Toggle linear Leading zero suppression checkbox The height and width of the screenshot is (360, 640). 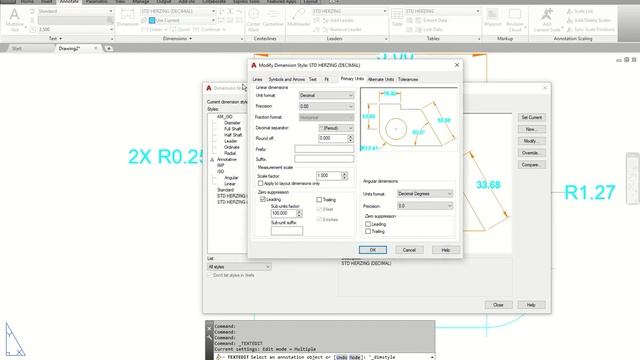[263, 200]
